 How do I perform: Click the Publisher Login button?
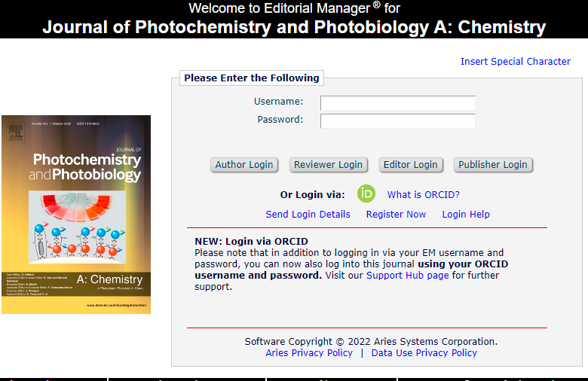[x=493, y=165]
